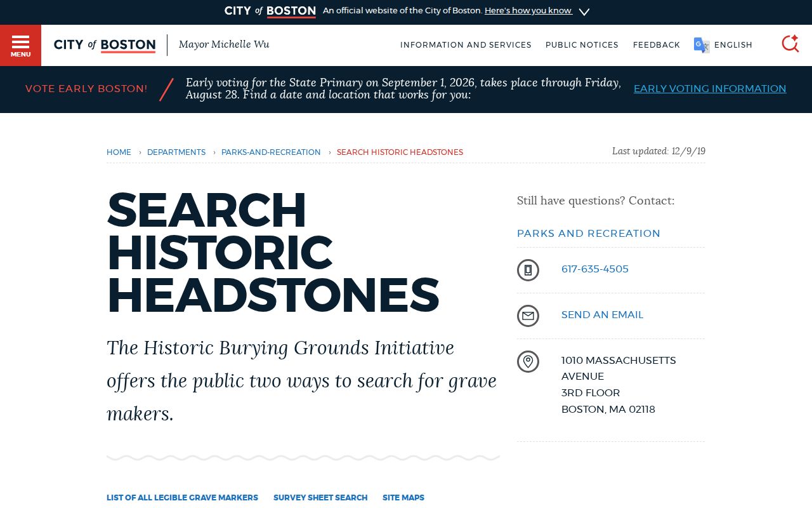Image resolution: width=812 pixels, height=508 pixels.
Task: Click Send an Email link
Action: tap(602, 315)
